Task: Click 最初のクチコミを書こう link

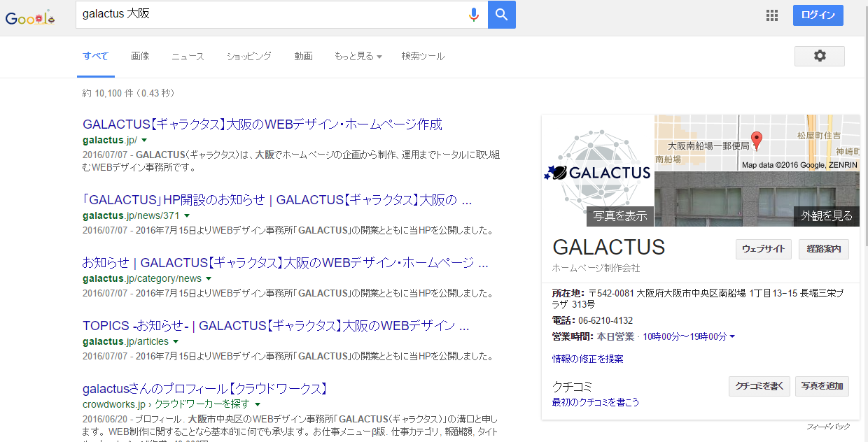Action: (x=596, y=402)
